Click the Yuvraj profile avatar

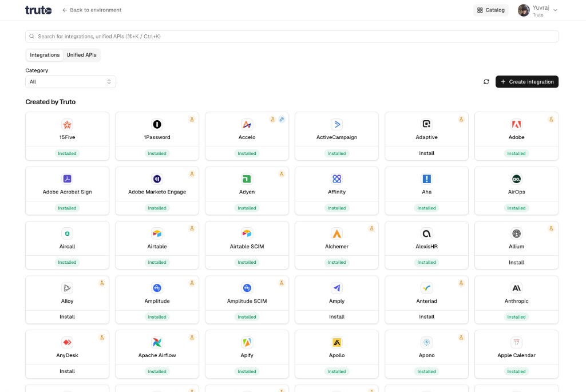coord(524,10)
